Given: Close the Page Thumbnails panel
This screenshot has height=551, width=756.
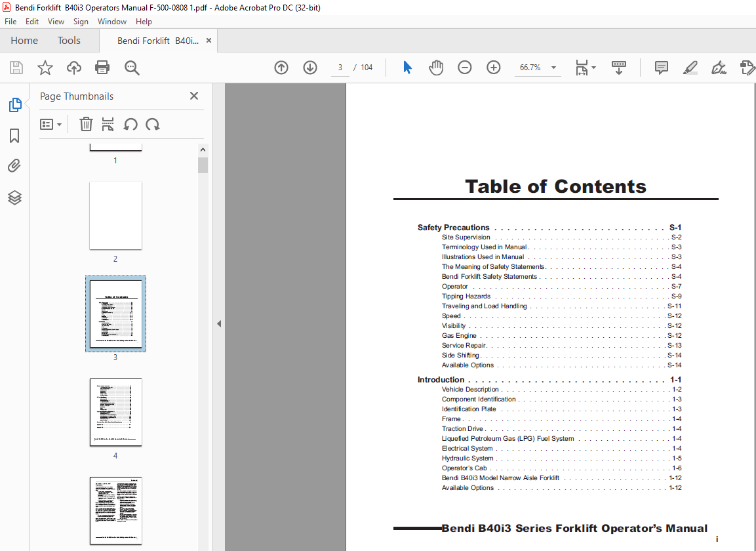Looking at the screenshot, I should coord(194,96).
